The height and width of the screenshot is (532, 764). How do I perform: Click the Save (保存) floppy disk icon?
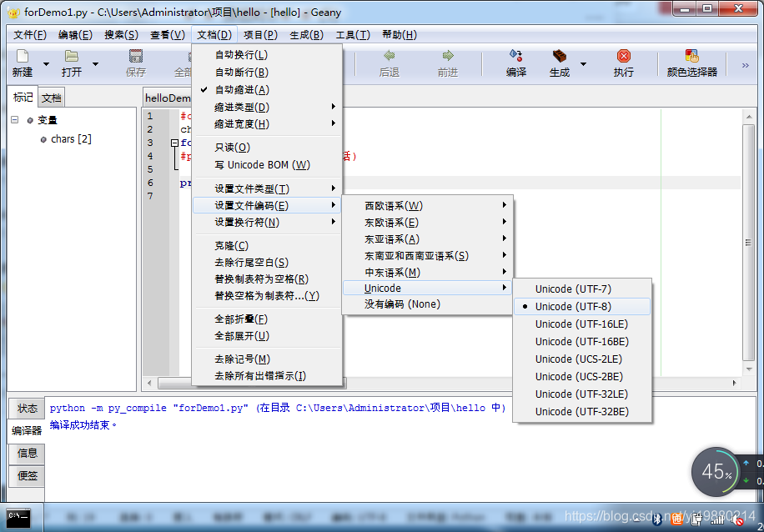click(135, 56)
